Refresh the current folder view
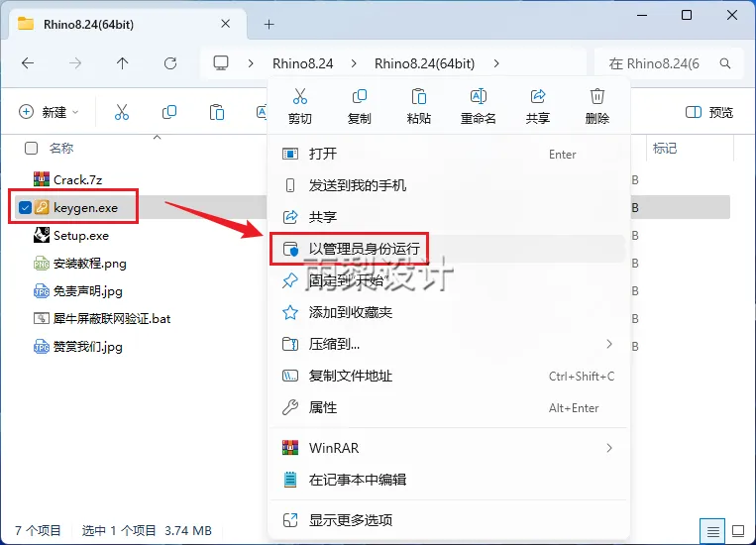 [170, 63]
